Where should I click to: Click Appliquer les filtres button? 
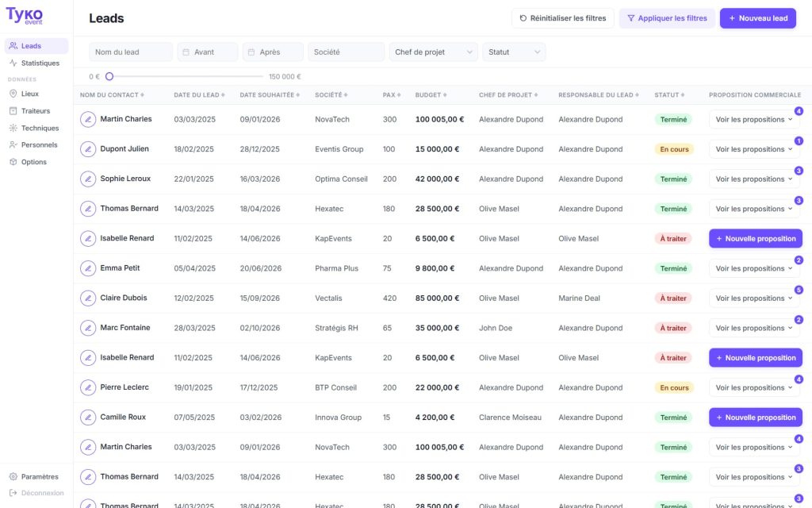click(667, 18)
